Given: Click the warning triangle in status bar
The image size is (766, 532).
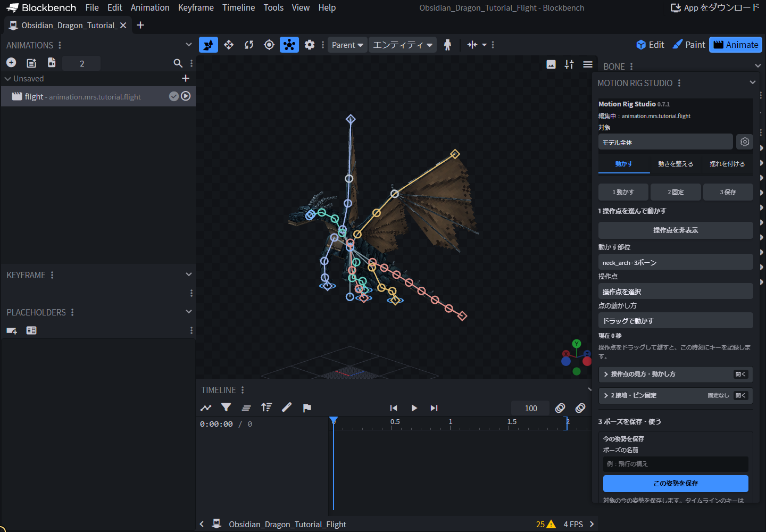Looking at the screenshot, I should coord(551,524).
